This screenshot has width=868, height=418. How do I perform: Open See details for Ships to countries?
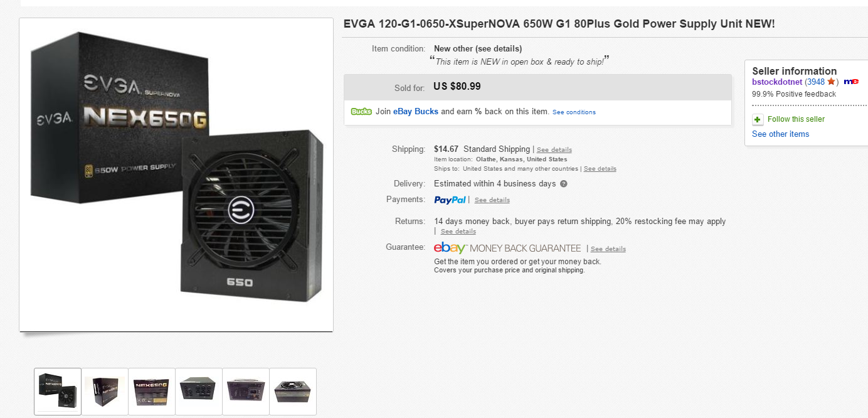click(x=600, y=169)
